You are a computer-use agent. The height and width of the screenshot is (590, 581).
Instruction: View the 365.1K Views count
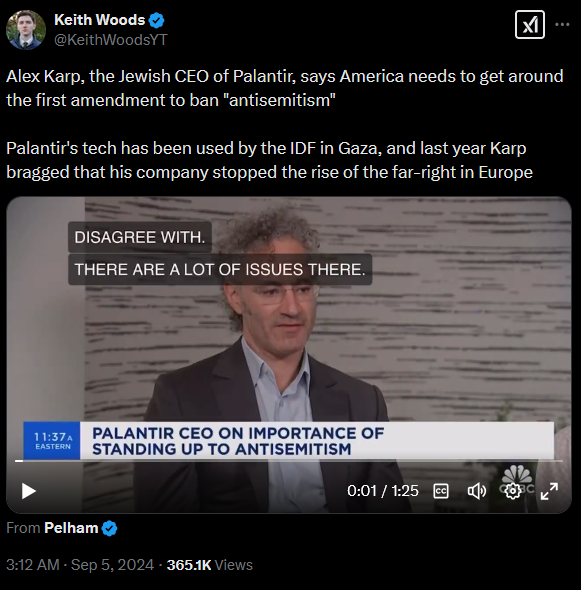[x=210, y=565]
